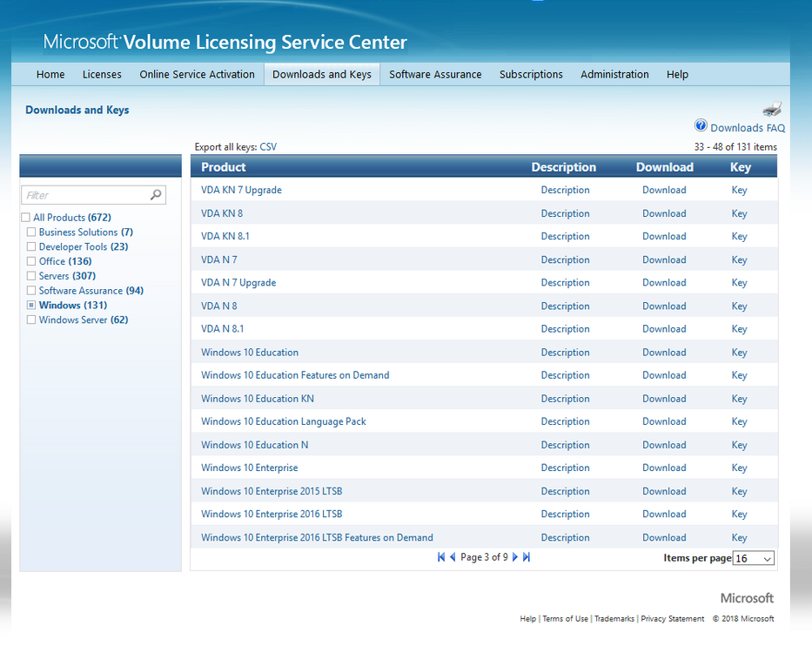The height and width of the screenshot is (653, 812).
Task: Open VDA KN 7 Upgrade product
Action: 241,190
